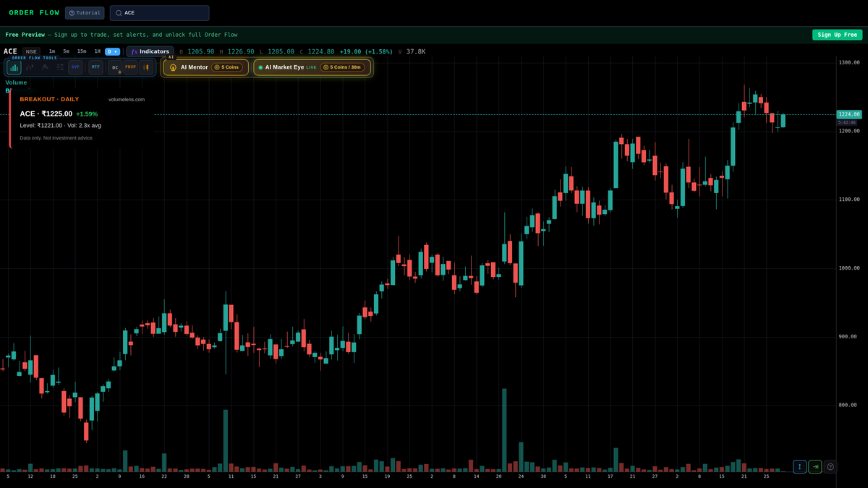Click the high value 1226.90
The width and height of the screenshot is (868, 488).
click(241, 52)
